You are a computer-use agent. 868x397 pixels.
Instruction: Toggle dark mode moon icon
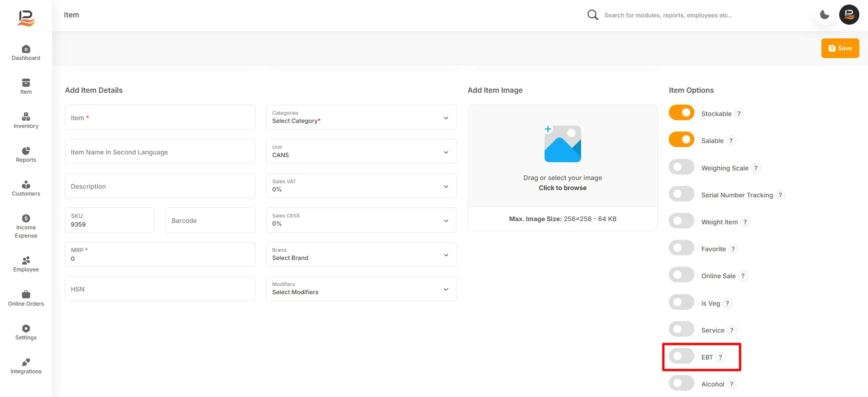click(825, 15)
